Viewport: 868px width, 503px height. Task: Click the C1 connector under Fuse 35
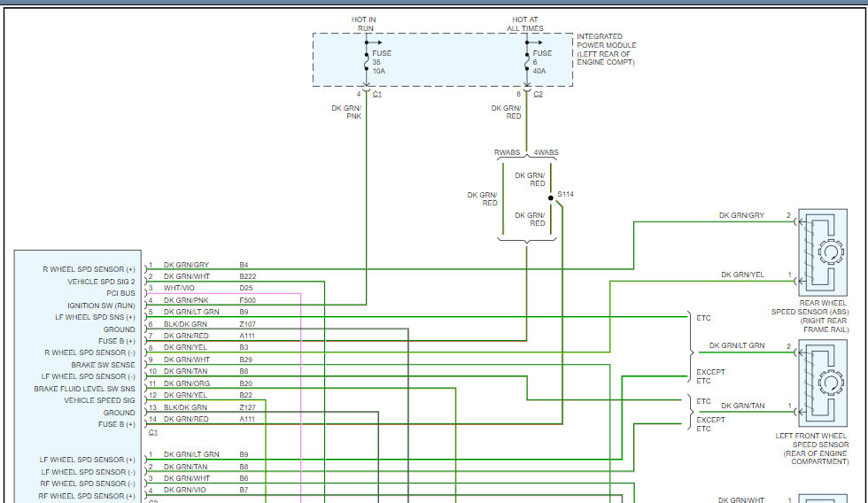(376, 93)
